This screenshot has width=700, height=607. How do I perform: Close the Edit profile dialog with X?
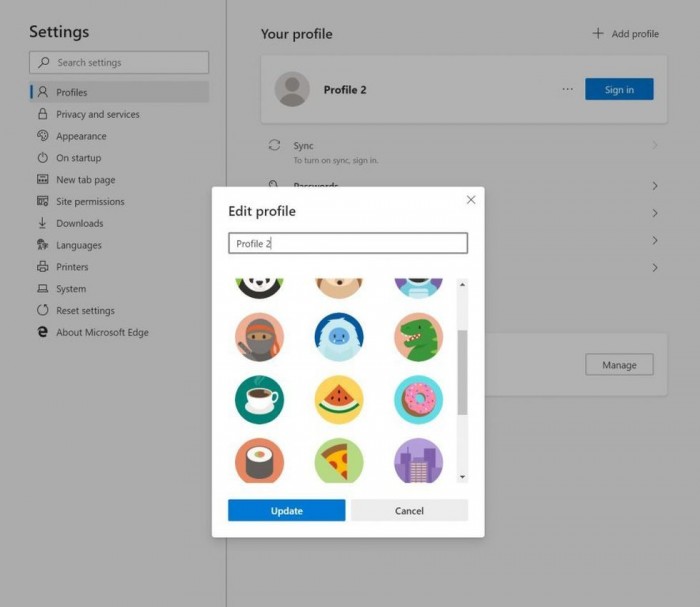(471, 200)
